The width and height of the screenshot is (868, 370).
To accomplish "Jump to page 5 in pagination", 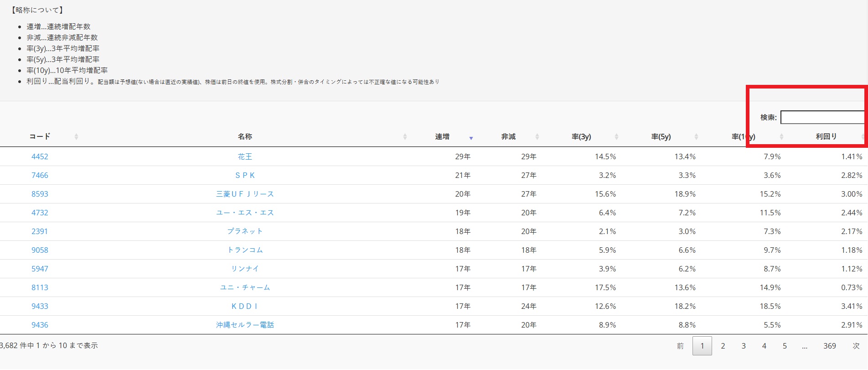I will click(785, 346).
